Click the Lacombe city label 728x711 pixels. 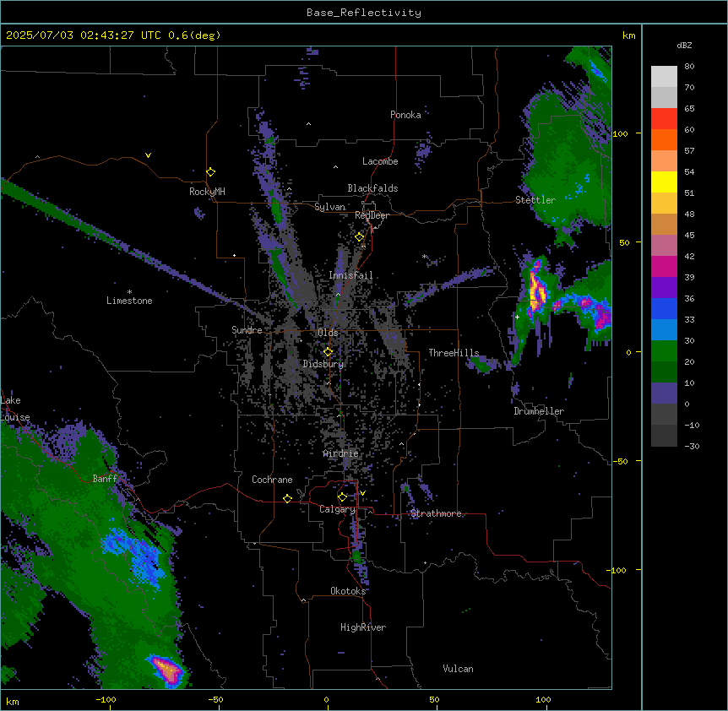380,161
